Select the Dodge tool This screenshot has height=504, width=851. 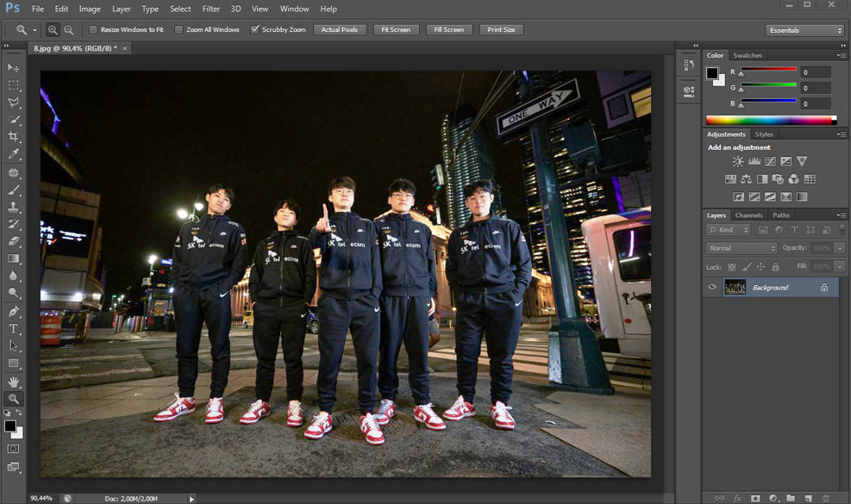tap(14, 293)
